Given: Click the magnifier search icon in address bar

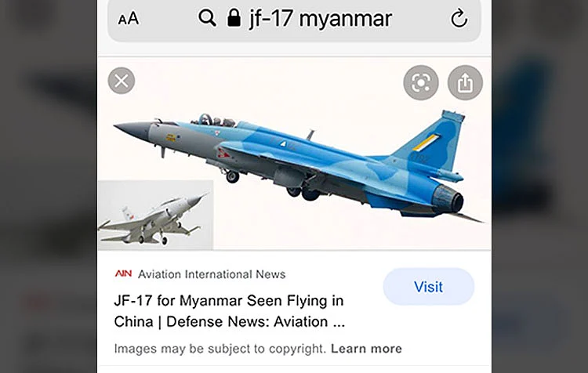Looking at the screenshot, I should 208,17.
